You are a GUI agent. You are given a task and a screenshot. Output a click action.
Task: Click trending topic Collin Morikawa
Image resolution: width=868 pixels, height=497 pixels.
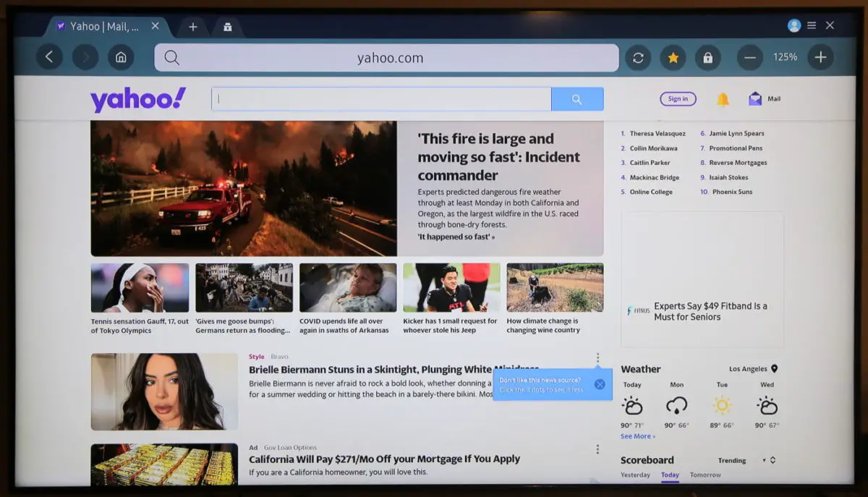[653, 148]
